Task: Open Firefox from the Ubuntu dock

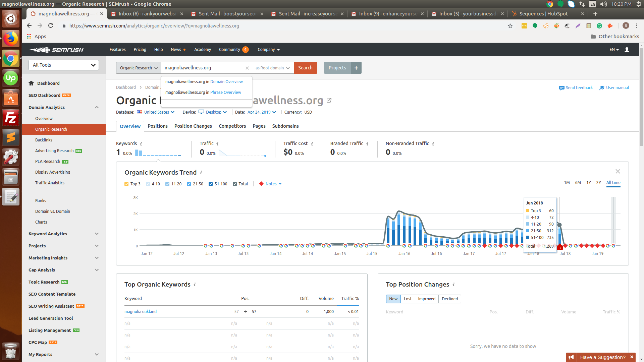Action: coord(11,39)
